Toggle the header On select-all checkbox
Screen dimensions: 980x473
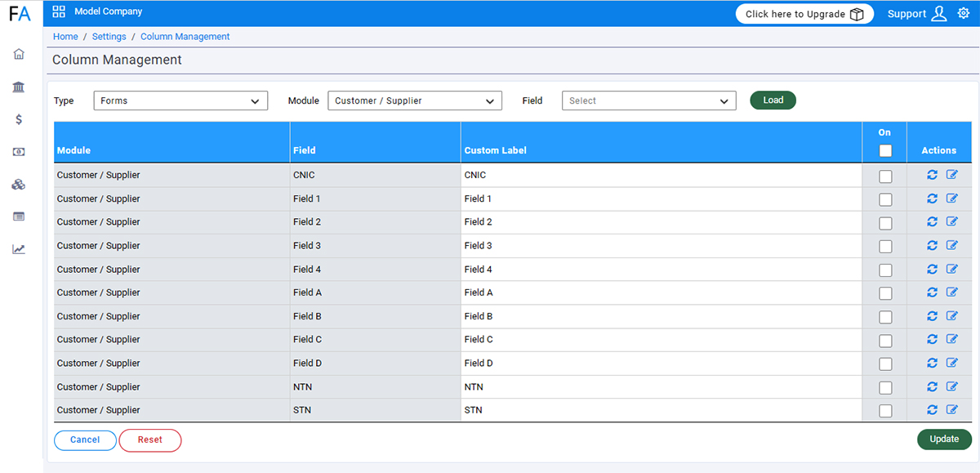tap(885, 150)
